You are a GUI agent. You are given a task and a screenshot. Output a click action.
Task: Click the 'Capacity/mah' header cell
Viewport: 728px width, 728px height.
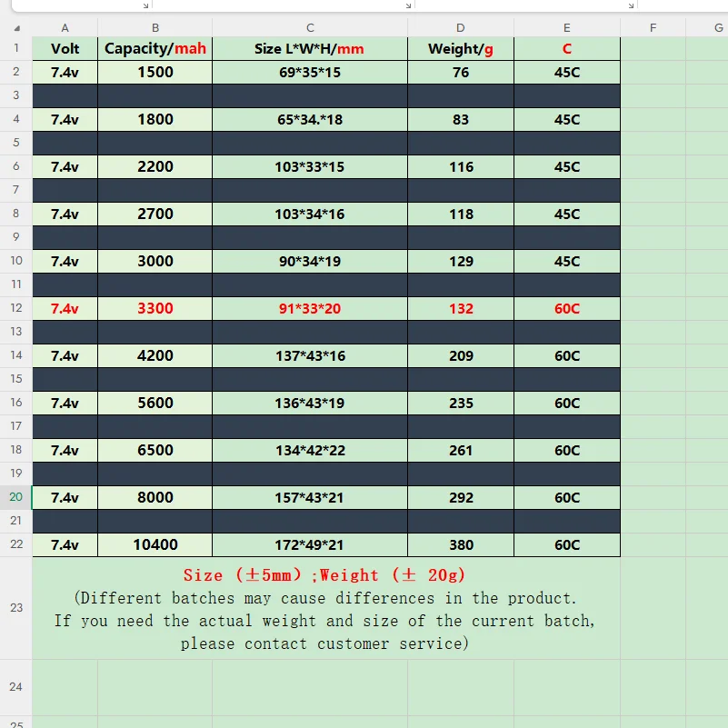[155, 49]
